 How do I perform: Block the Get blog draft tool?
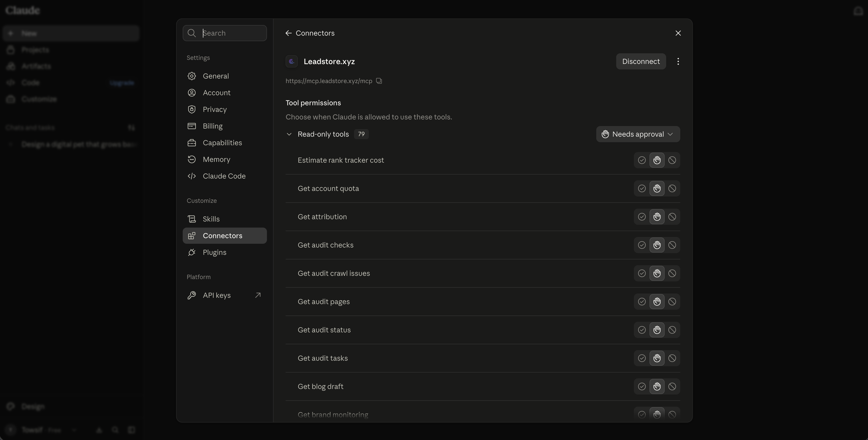[672, 387]
